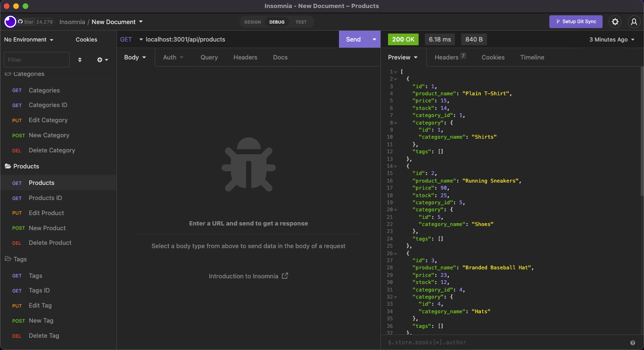Click the Insomnia logo icon
This screenshot has width=644, height=350.
[10, 22]
